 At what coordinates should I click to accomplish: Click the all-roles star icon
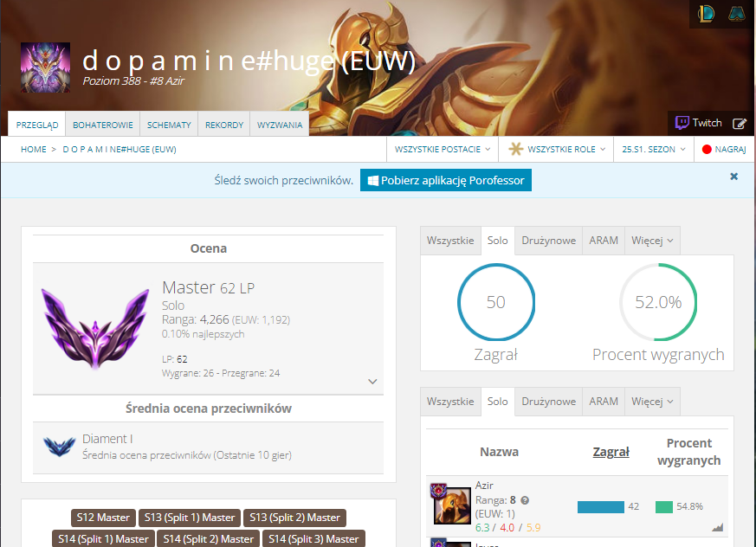point(516,149)
